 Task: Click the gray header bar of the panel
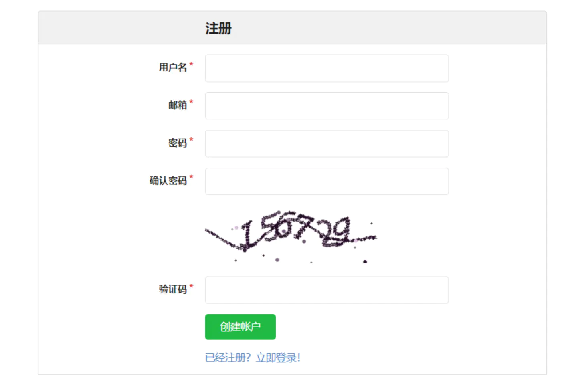click(x=292, y=28)
